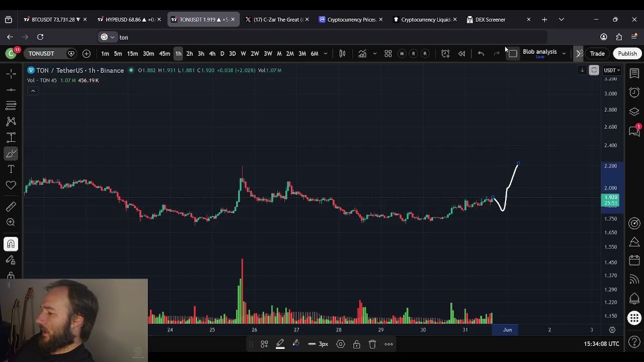Open the watchlist panel icon

[x=634, y=74]
